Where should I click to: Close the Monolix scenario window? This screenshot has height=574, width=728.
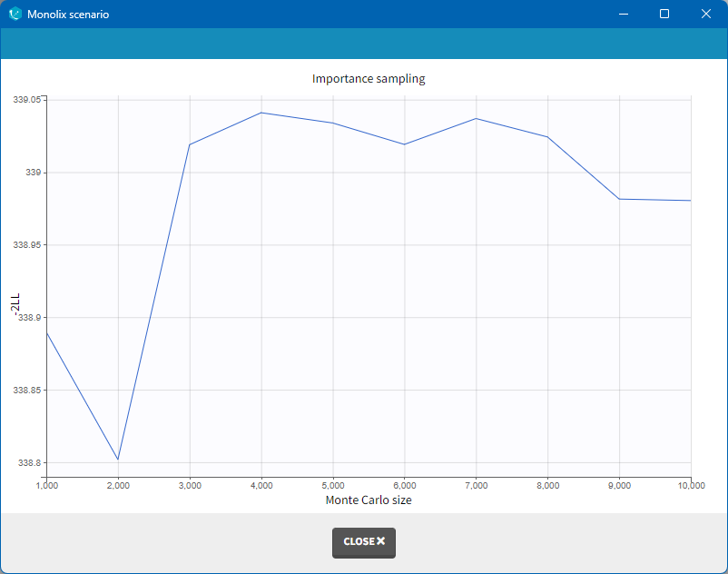706,15
